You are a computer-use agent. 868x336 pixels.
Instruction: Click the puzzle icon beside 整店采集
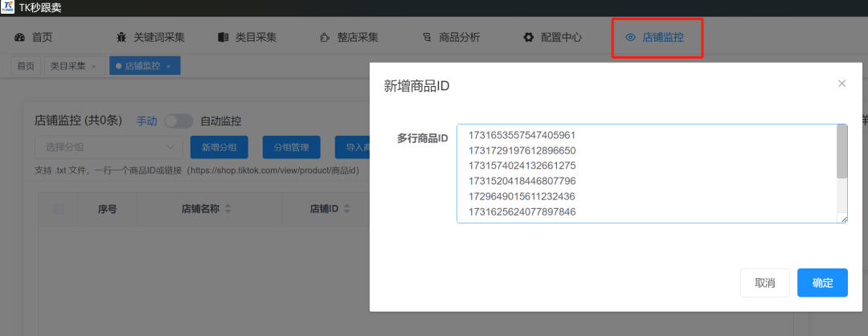pos(324,37)
